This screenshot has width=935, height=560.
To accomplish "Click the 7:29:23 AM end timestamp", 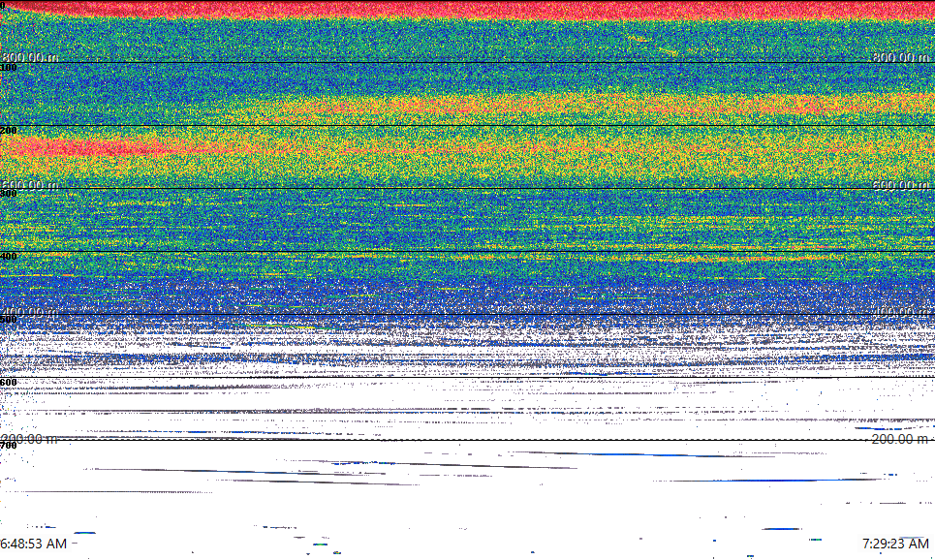I will tap(895, 544).
